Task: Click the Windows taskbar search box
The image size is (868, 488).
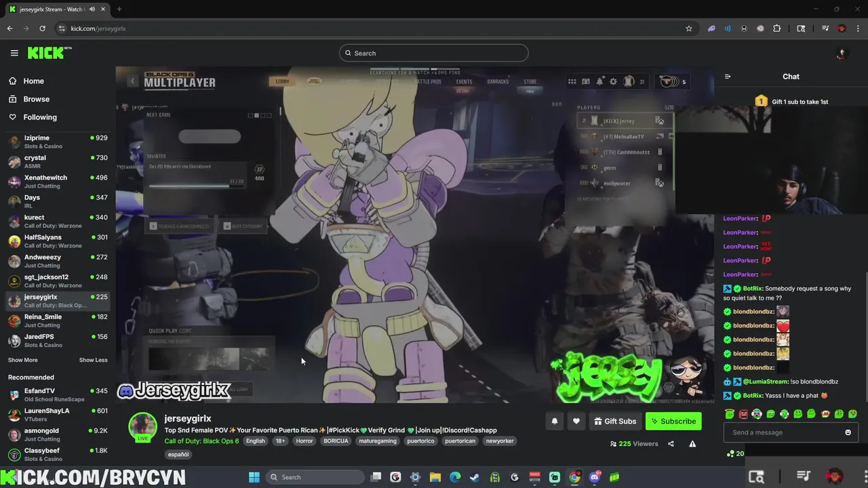Action: click(x=315, y=477)
